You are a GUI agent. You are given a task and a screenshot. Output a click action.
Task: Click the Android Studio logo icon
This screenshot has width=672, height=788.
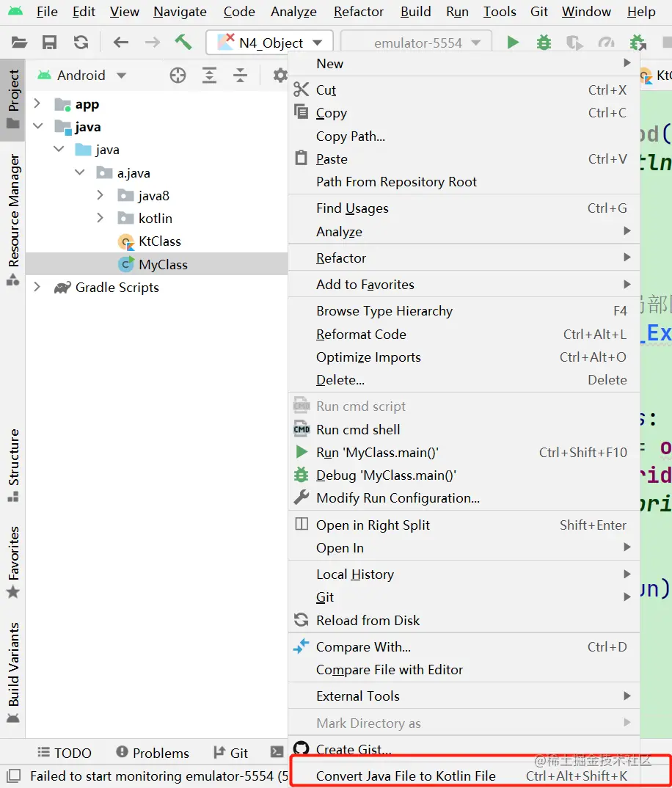(x=15, y=11)
